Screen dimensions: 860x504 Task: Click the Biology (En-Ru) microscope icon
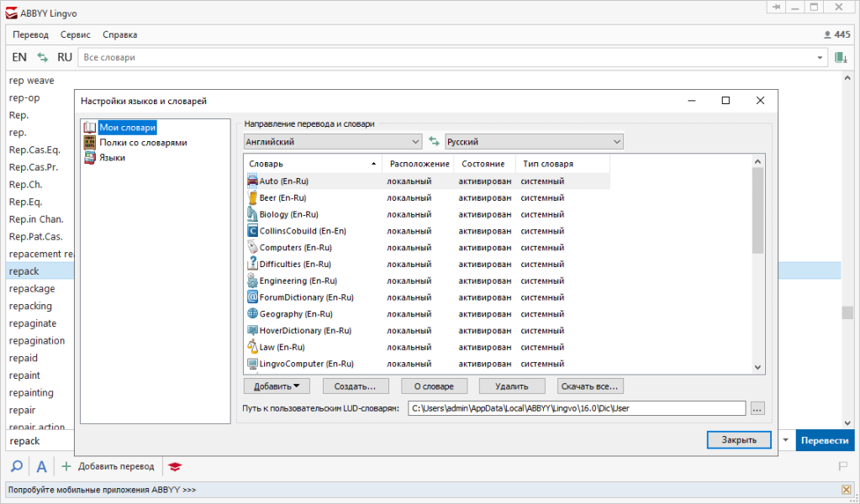click(x=252, y=214)
